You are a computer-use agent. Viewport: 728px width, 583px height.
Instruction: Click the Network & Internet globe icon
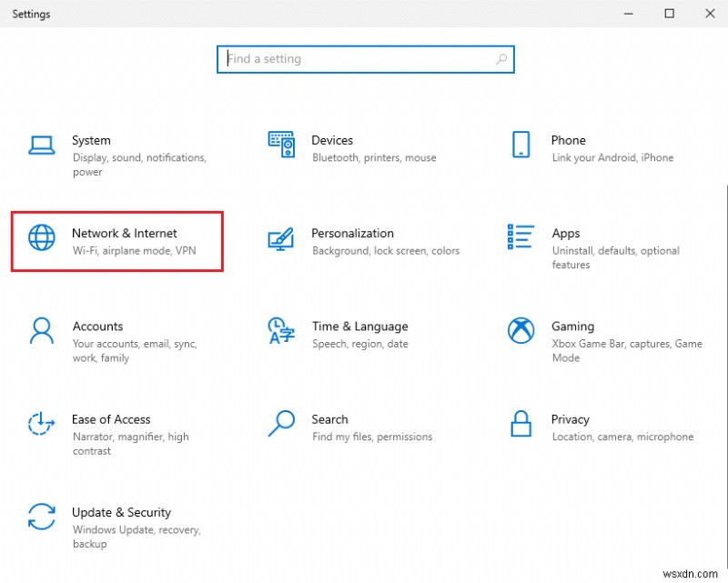tap(41, 238)
